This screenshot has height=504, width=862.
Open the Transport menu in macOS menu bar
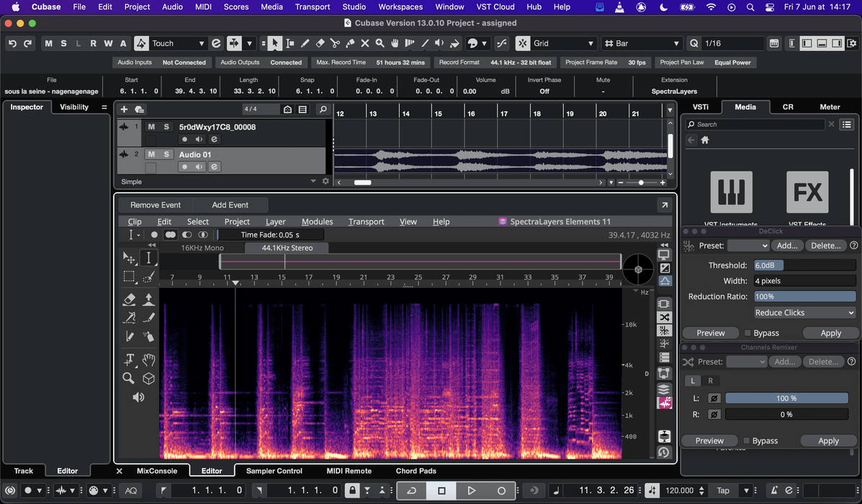tap(313, 6)
